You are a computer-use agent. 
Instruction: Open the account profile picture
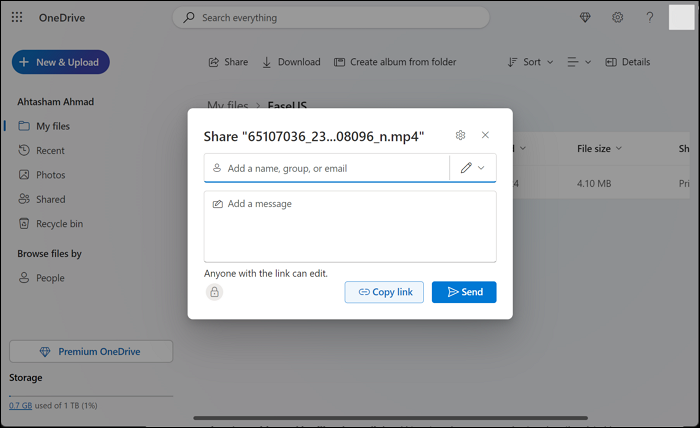click(x=681, y=17)
